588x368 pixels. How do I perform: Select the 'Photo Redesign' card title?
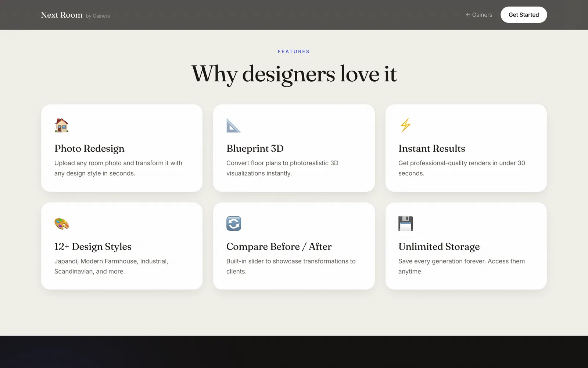tap(89, 148)
